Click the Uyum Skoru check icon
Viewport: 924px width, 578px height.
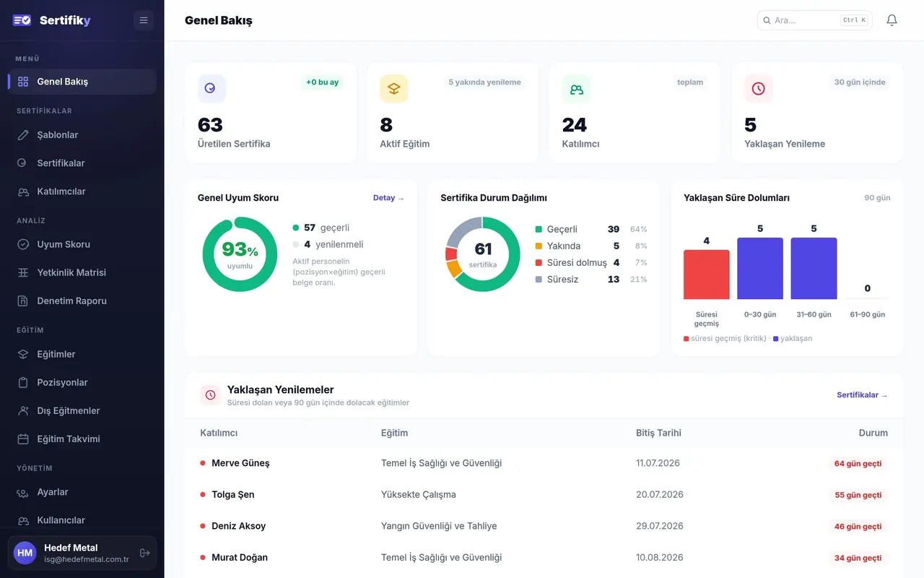[x=23, y=244]
